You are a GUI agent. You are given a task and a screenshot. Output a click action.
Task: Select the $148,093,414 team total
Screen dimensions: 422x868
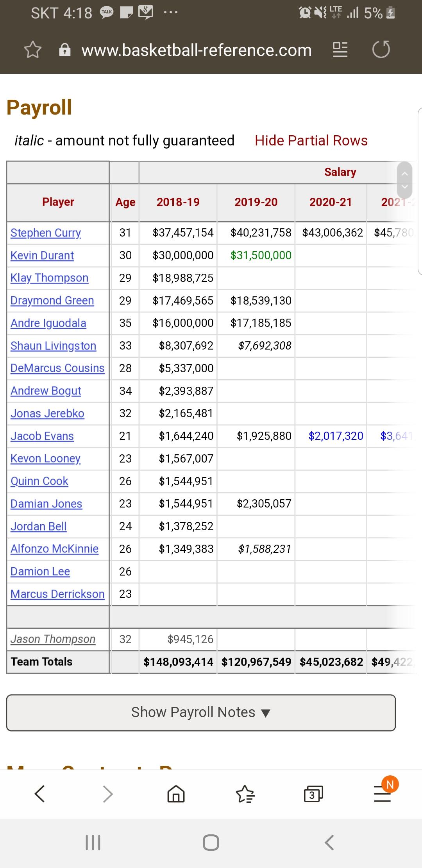(x=178, y=662)
